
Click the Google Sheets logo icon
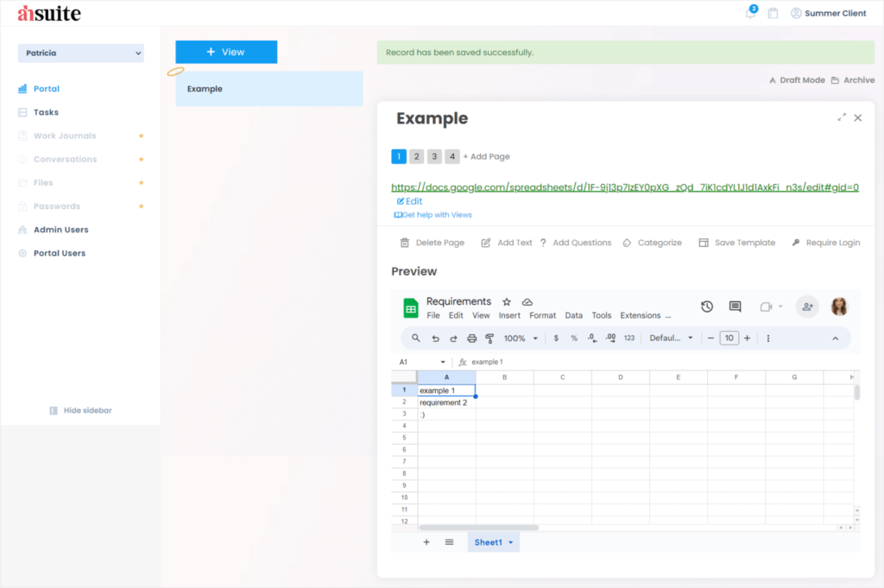[x=411, y=307]
